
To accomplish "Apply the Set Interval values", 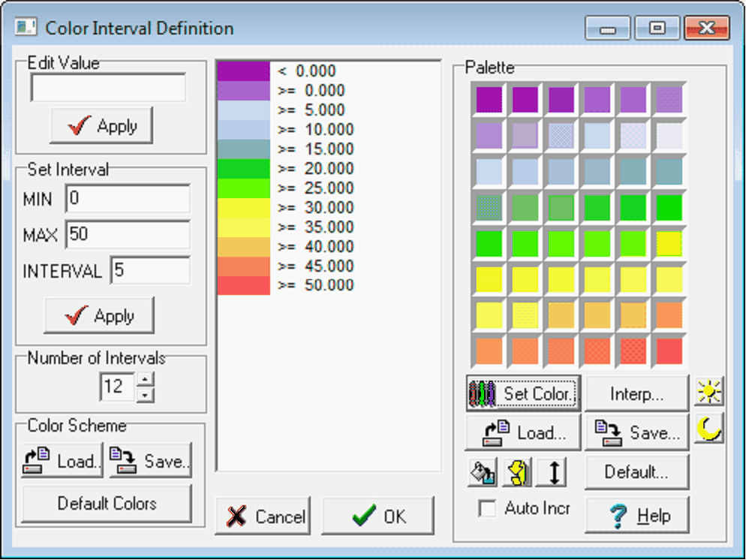I will (x=99, y=316).
